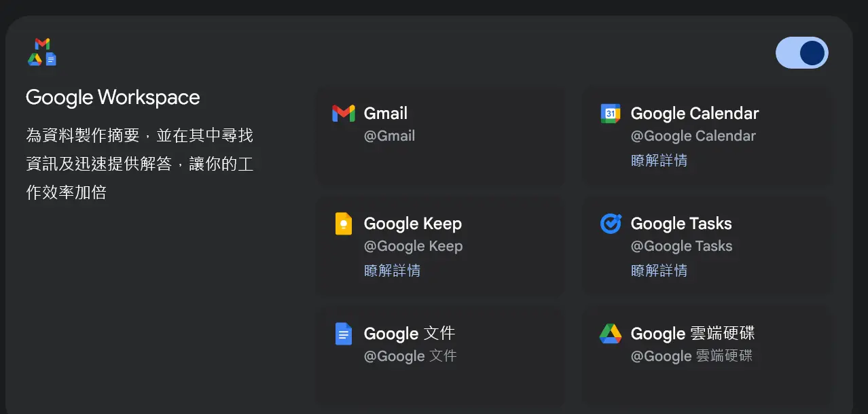Click the @Google Keep mention text

pyautogui.click(x=413, y=246)
